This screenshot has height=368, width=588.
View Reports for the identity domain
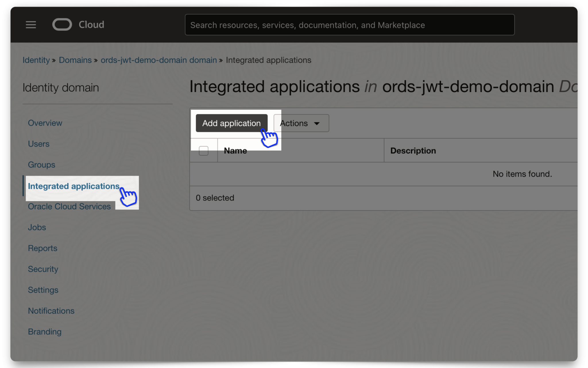pos(42,248)
